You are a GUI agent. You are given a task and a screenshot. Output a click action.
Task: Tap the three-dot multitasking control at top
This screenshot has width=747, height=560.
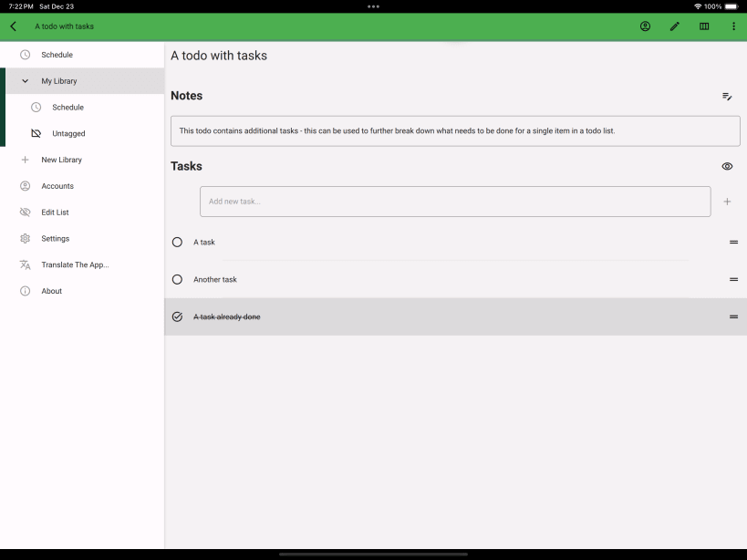tap(374, 6)
